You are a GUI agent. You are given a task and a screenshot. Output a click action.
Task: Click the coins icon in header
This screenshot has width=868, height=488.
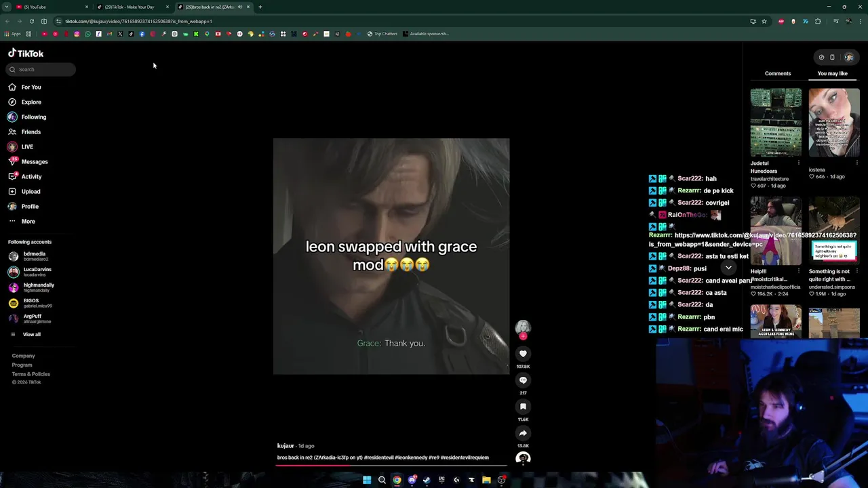click(821, 57)
